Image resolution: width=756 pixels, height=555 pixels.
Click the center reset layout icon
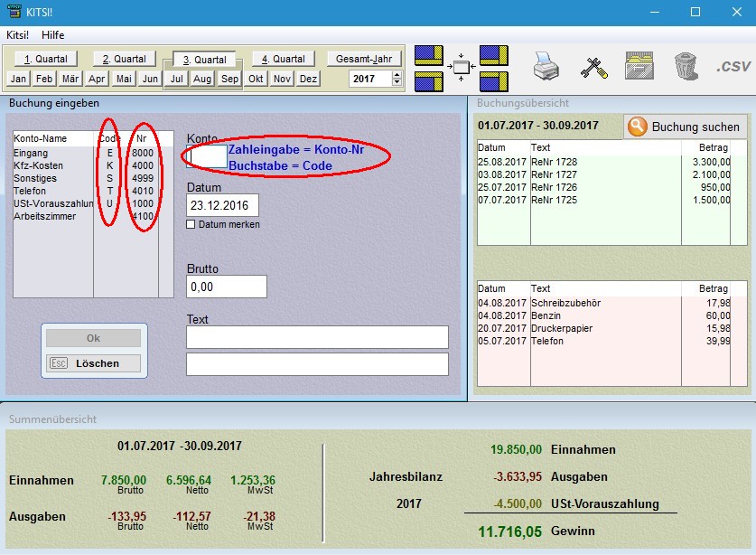tap(462, 67)
